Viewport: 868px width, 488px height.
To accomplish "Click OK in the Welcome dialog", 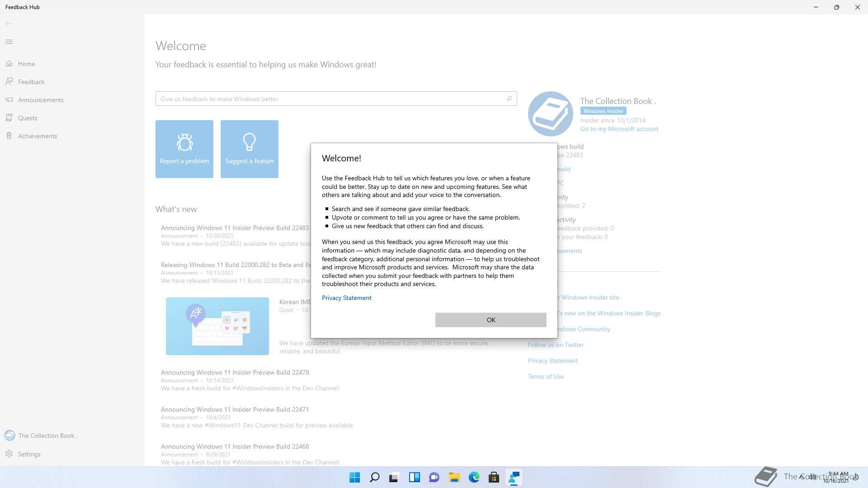I will (x=491, y=320).
